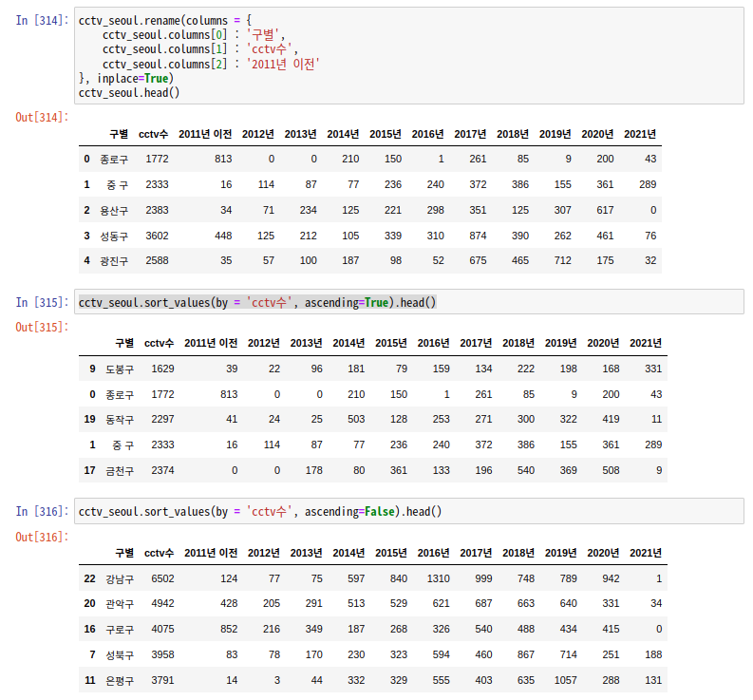Select the In [316] prompt label
This screenshot has width=753, height=700.
point(43,511)
